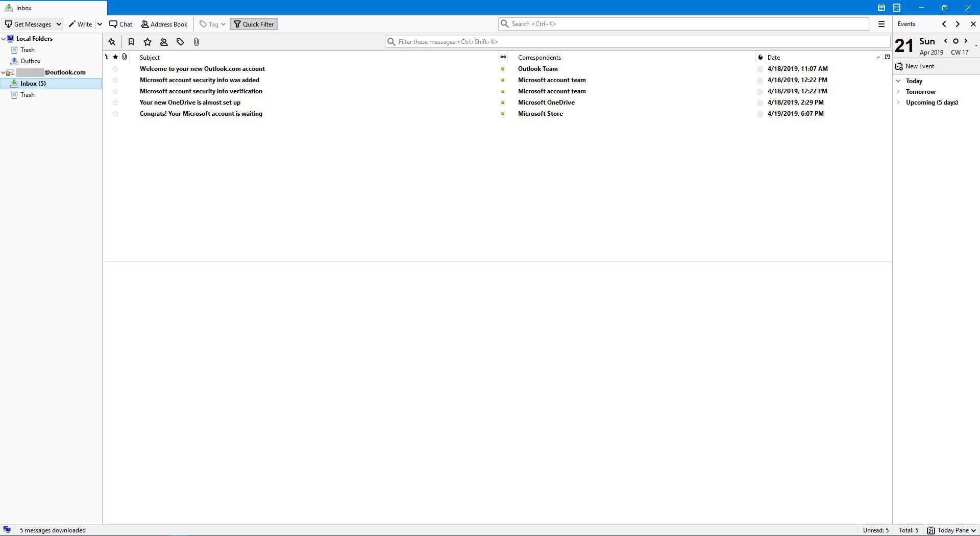The width and height of the screenshot is (980, 536).
Task: Switch to the Inbox tab
Action: pos(54,8)
